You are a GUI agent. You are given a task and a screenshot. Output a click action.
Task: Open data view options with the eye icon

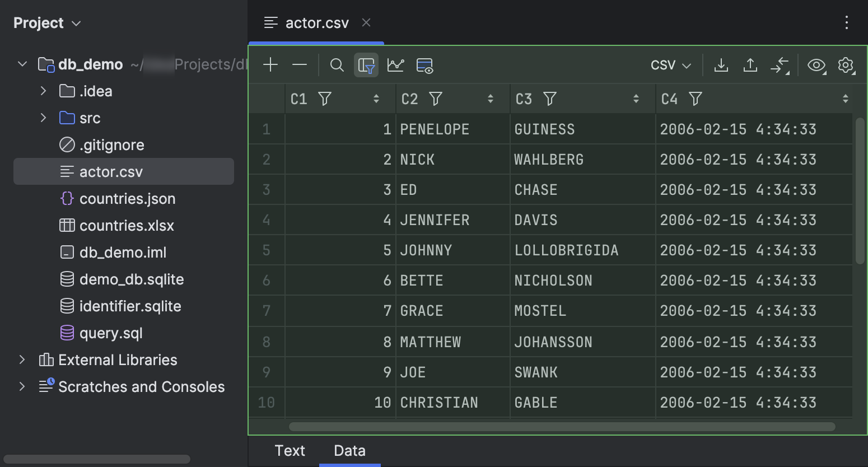pos(816,65)
